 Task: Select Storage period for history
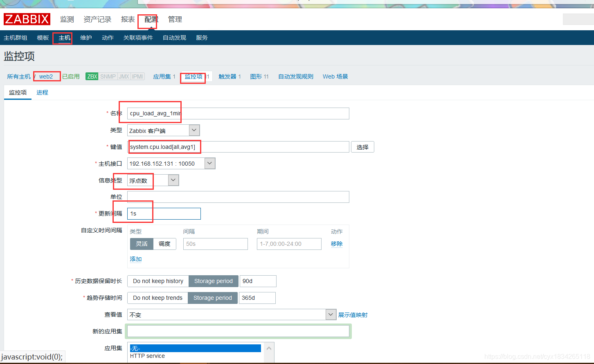pyautogui.click(x=214, y=281)
